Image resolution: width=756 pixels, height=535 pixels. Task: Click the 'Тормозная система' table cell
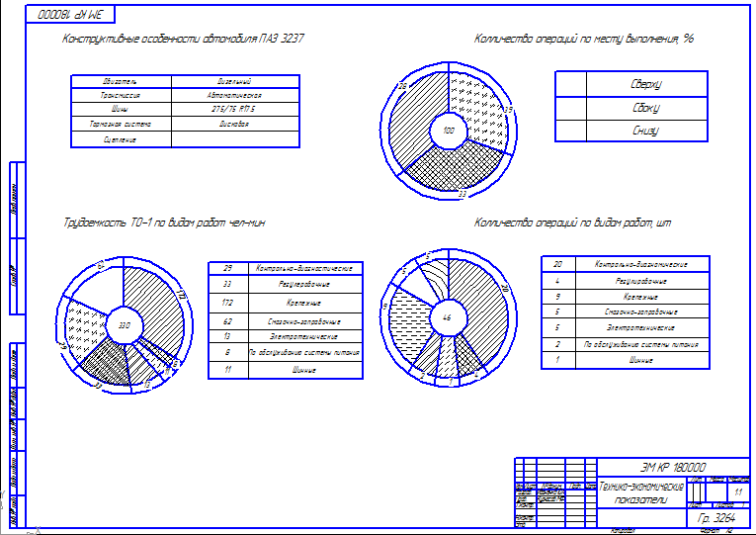tap(121, 124)
